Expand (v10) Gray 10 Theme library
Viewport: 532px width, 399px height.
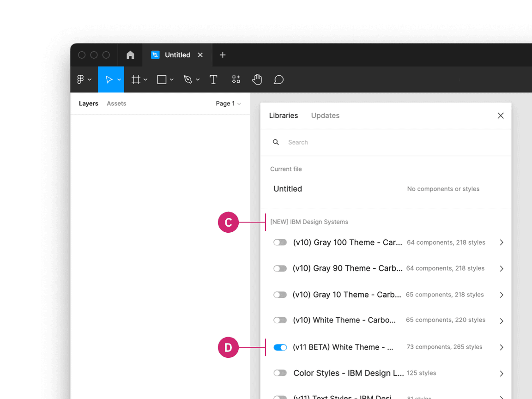point(502,295)
